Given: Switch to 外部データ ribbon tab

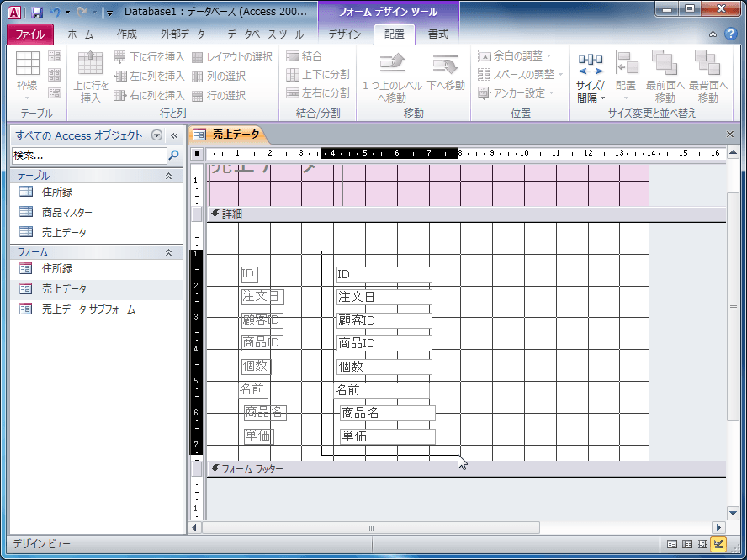Looking at the screenshot, I should pos(183,34).
